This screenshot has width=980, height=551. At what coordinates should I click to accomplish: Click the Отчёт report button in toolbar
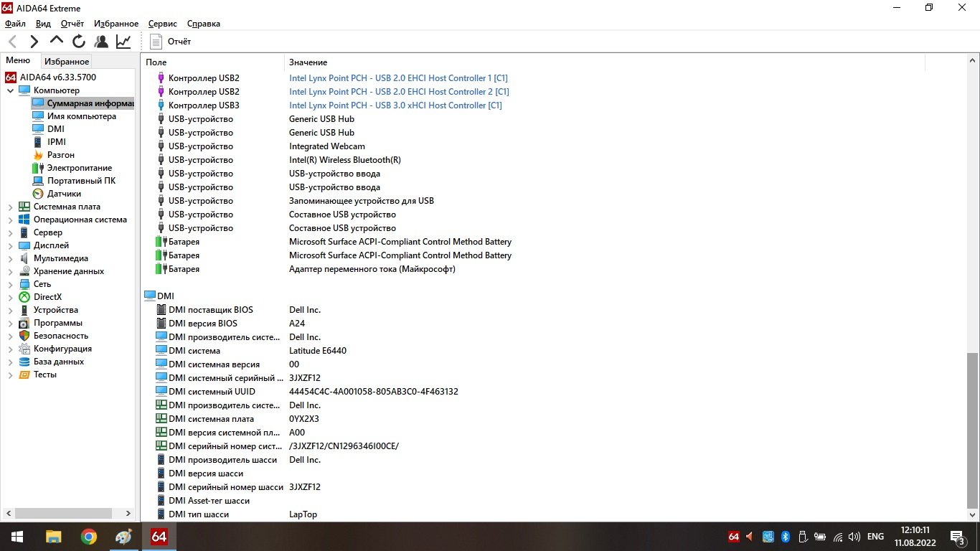[x=171, y=42]
